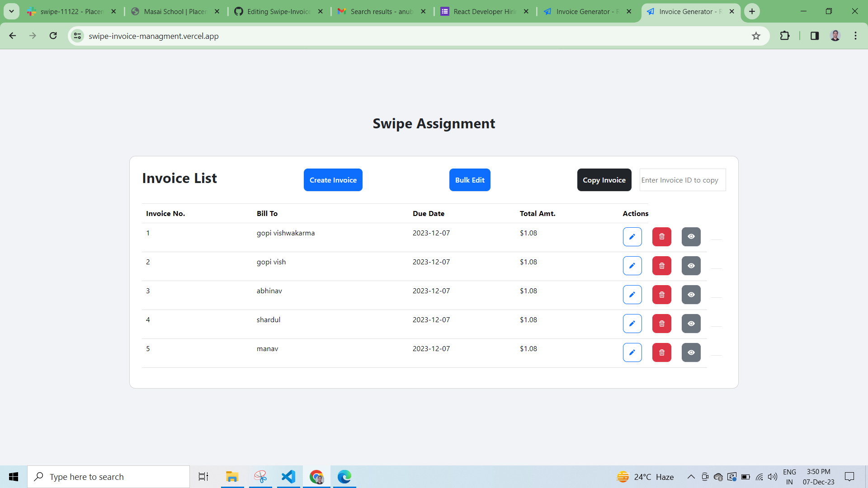Open Bulk Edit mode
This screenshot has height=488, width=868.
click(x=470, y=180)
